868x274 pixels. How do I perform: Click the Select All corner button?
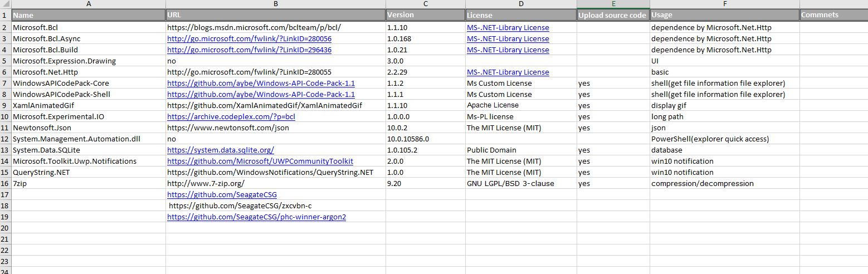point(5,4)
